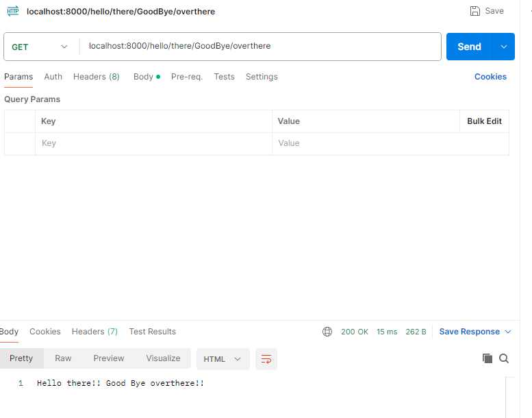Open the Cookies link
The height and width of the screenshot is (418, 532).
[490, 77]
